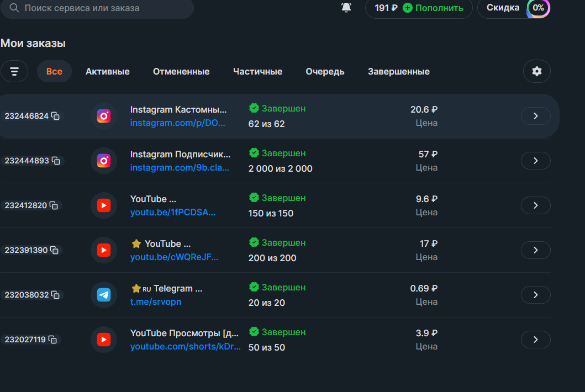Open the t.me/srvopn link

point(156,302)
